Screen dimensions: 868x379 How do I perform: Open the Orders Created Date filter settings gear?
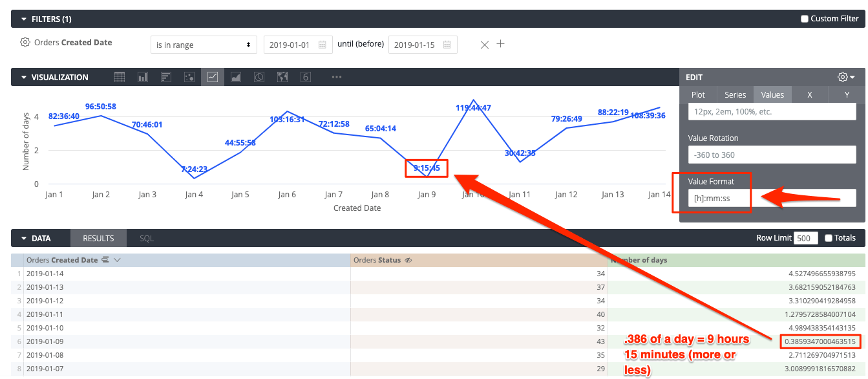[x=25, y=42]
